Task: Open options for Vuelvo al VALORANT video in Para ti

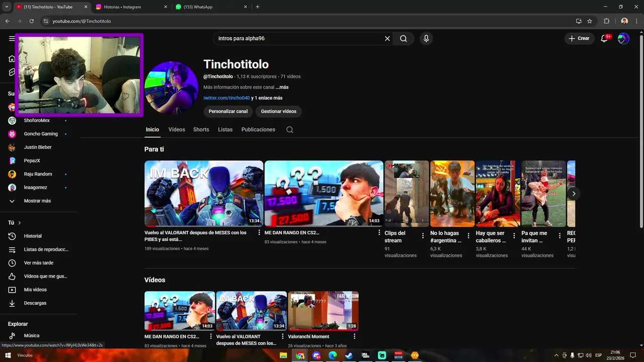Action: (x=259, y=233)
